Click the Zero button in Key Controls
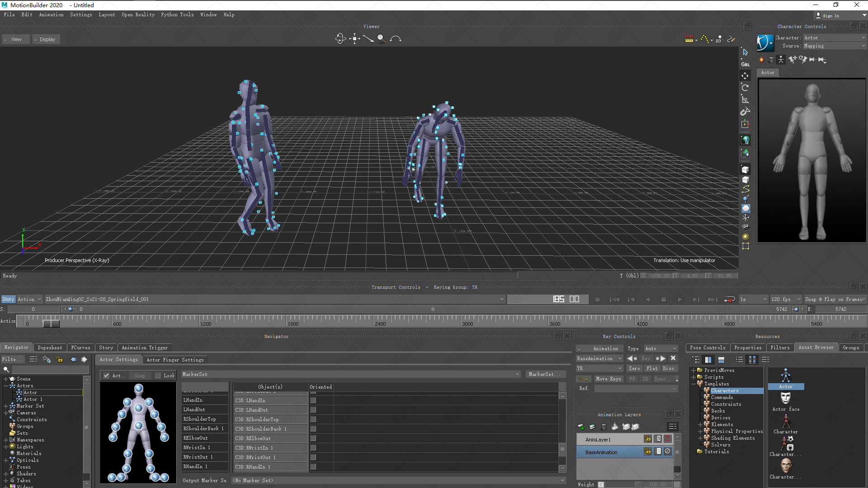Viewport: 868px width, 488px height. 634,368
